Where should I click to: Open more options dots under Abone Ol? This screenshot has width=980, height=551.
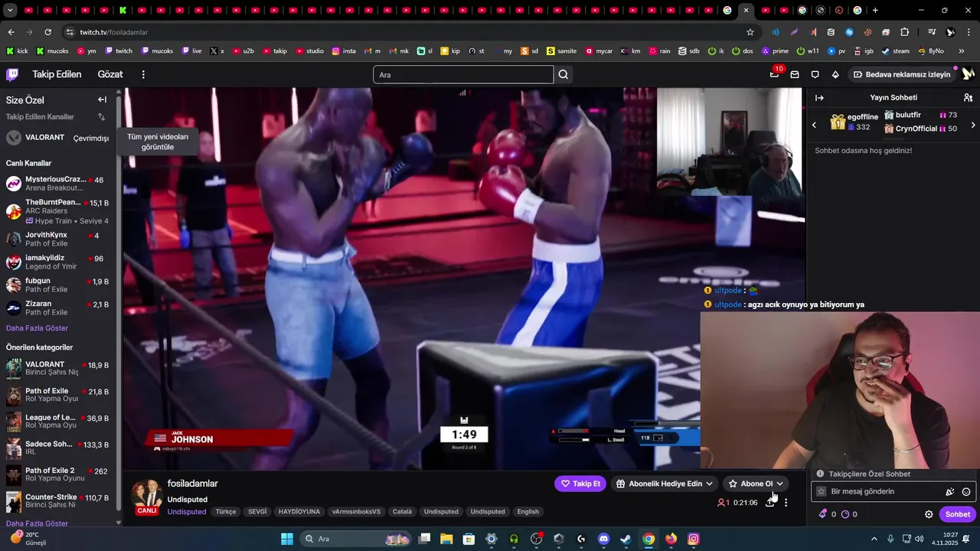point(786,503)
